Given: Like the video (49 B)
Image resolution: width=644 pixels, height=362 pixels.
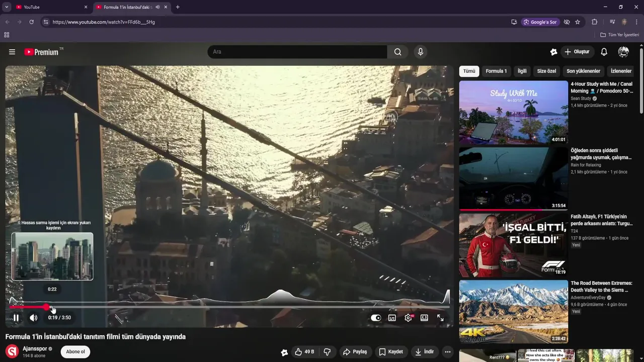Looking at the screenshot, I should pyautogui.click(x=304, y=351).
